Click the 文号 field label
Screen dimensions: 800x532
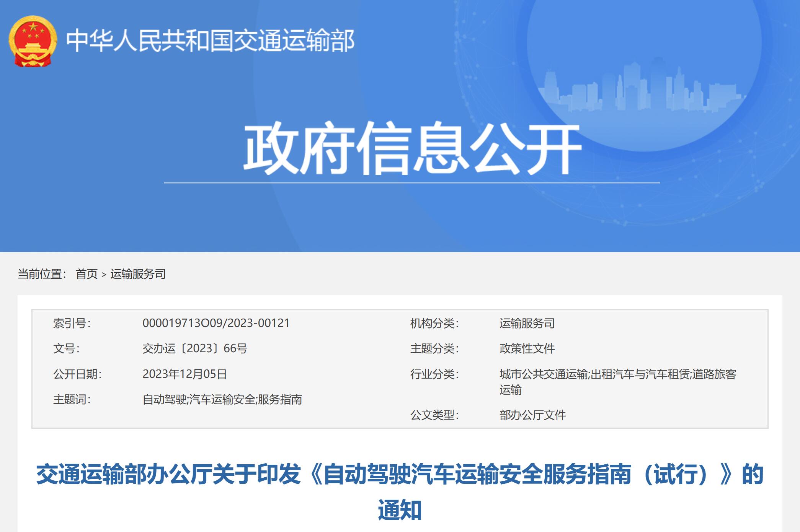point(66,348)
